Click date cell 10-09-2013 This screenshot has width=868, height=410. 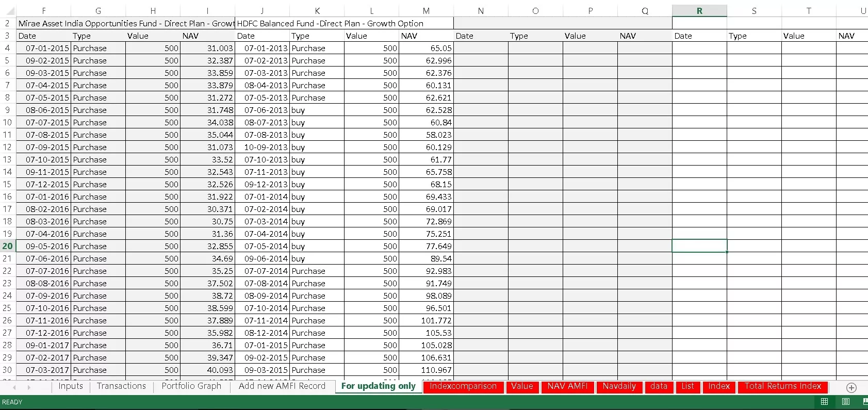click(262, 147)
